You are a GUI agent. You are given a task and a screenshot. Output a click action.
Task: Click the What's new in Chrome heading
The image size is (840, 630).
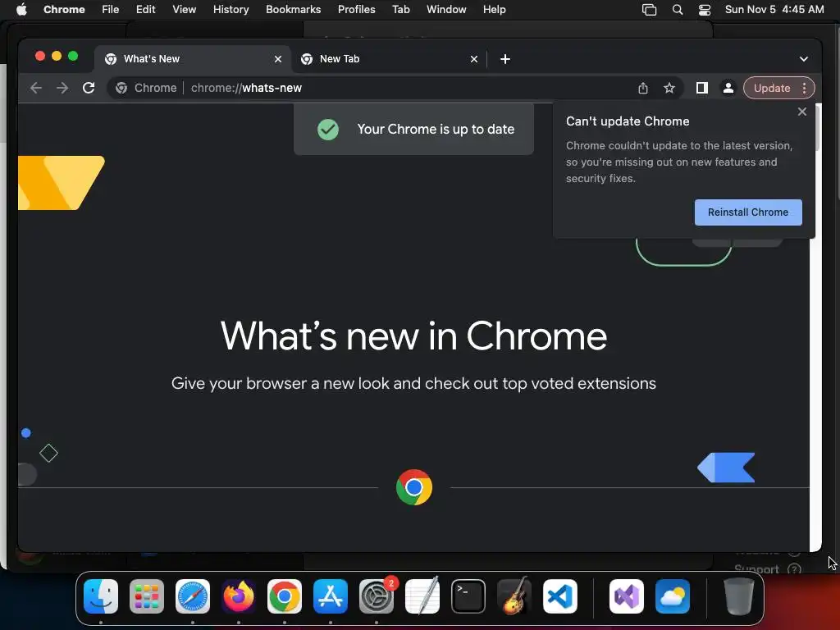pyautogui.click(x=413, y=336)
